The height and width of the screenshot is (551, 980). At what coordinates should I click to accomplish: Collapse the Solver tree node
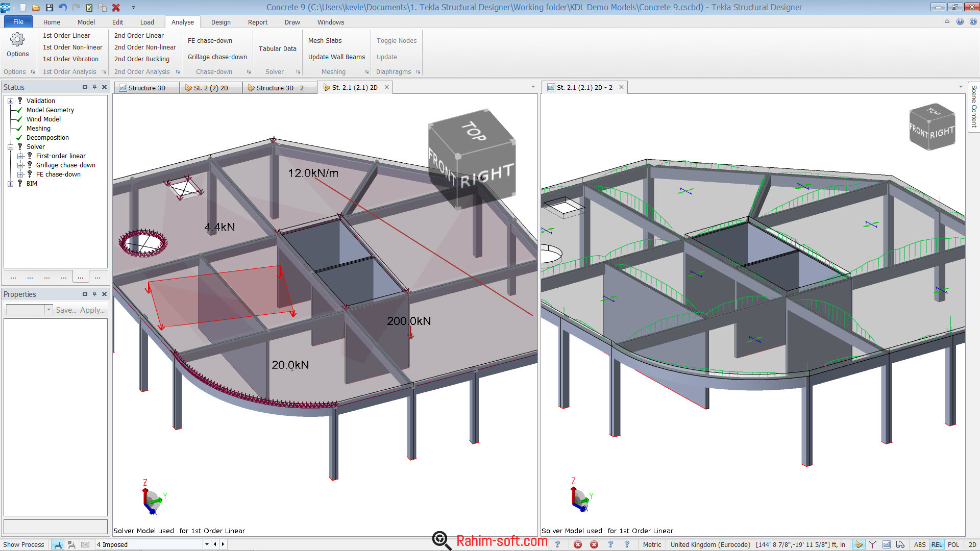tap(11, 147)
